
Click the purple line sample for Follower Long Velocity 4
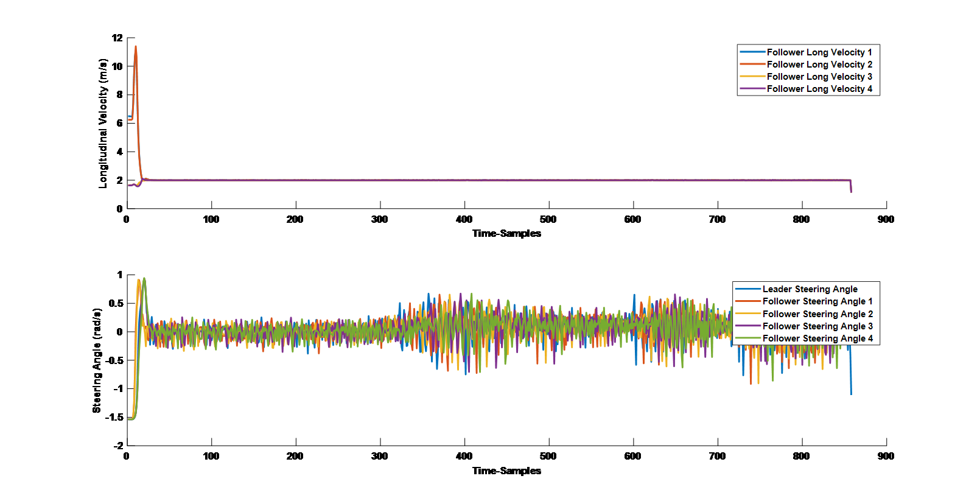pos(752,89)
